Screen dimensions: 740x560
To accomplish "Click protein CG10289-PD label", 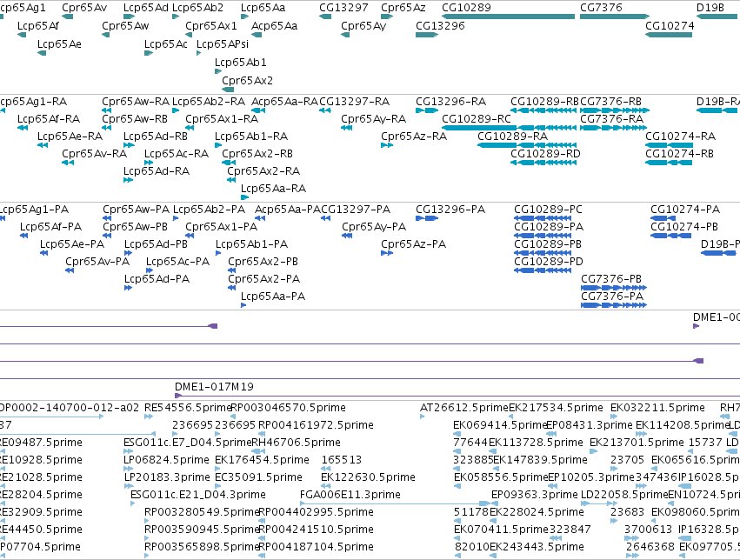I will 549,262.
